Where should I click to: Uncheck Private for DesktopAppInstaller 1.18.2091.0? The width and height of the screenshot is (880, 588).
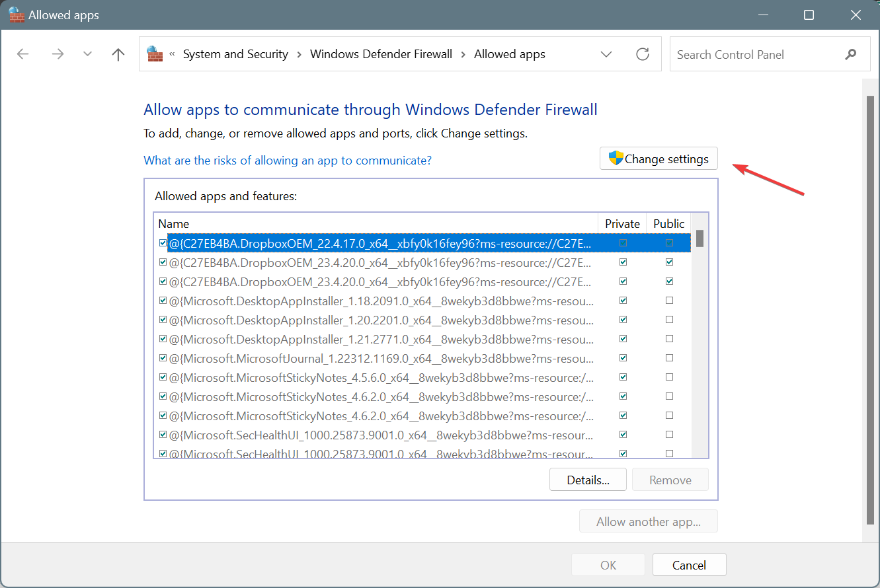coord(623,301)
